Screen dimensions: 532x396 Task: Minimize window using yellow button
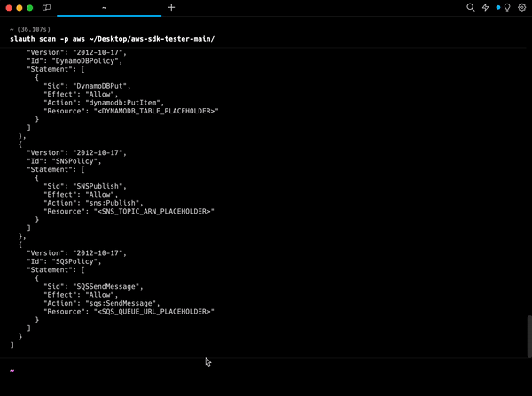point(19,7)
